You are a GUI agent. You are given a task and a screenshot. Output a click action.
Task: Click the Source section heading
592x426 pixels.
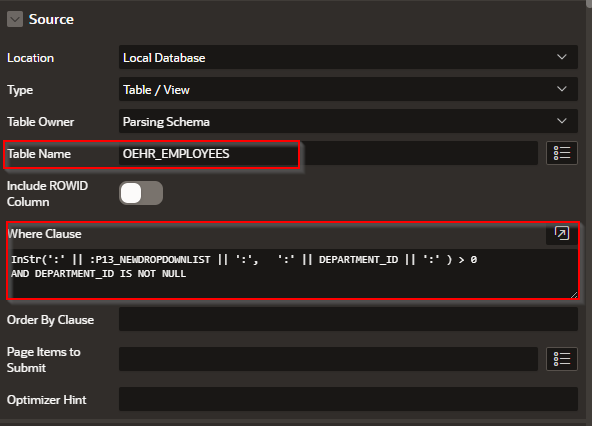[x=51, y=19]
